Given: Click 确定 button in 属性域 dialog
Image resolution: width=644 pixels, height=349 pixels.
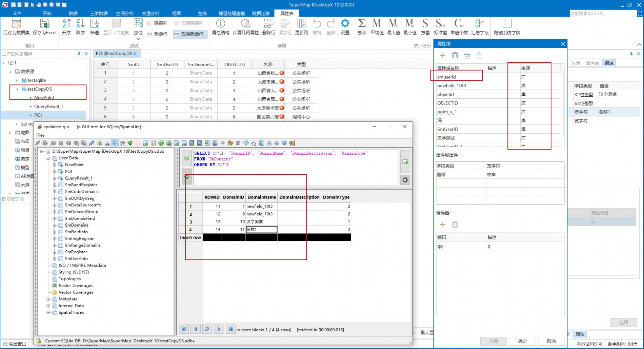Looking at the screenshot, I should [x=522, y=341].
